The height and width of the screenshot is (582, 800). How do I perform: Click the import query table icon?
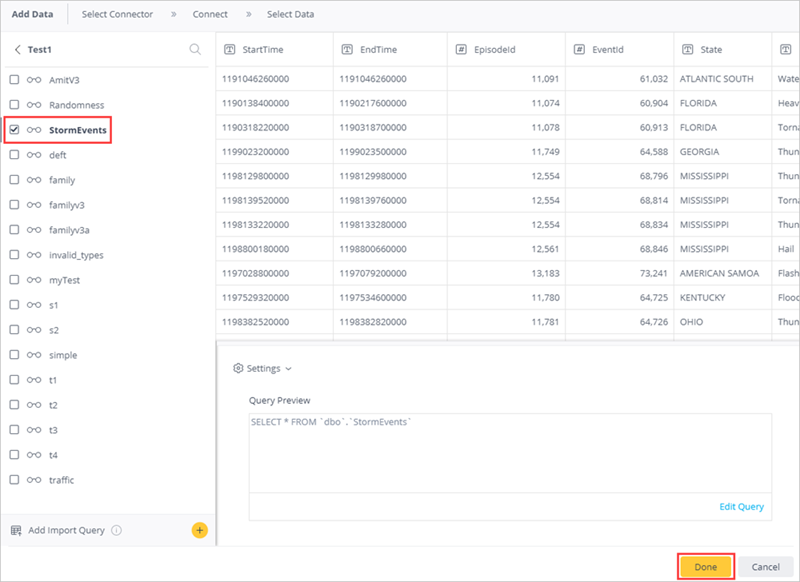(16, 530)
